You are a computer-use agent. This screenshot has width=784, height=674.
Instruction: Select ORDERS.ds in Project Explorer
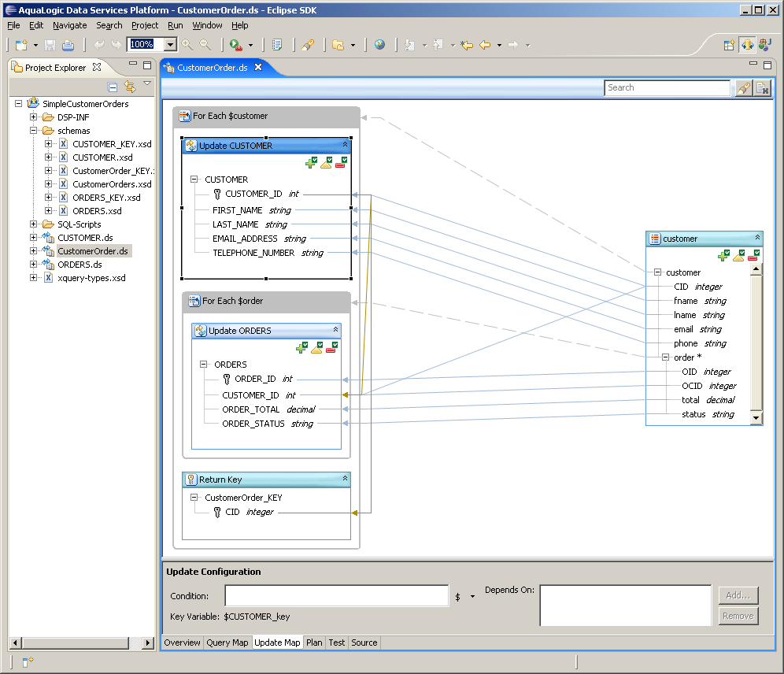tap(80, 265)
